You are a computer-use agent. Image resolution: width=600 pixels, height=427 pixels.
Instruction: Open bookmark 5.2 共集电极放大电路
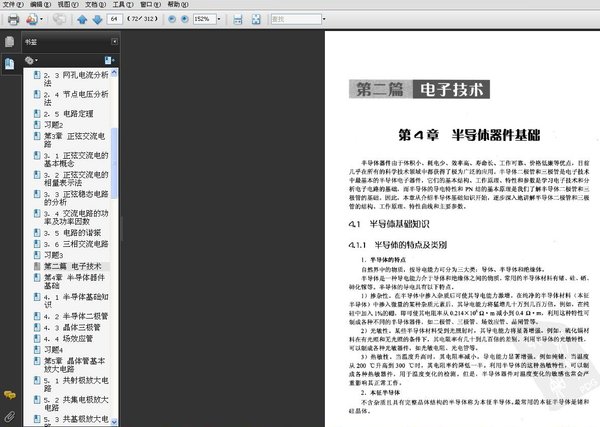(x=76, y=404)
